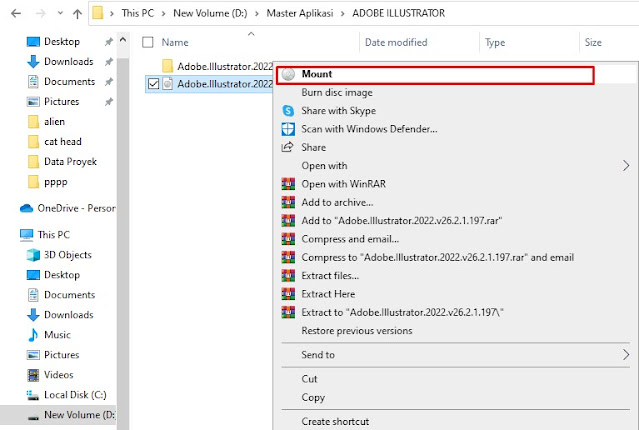Screen dimensions: 639x430
Task: Open the pppp folder in sidebar
Action: (55, 182)
